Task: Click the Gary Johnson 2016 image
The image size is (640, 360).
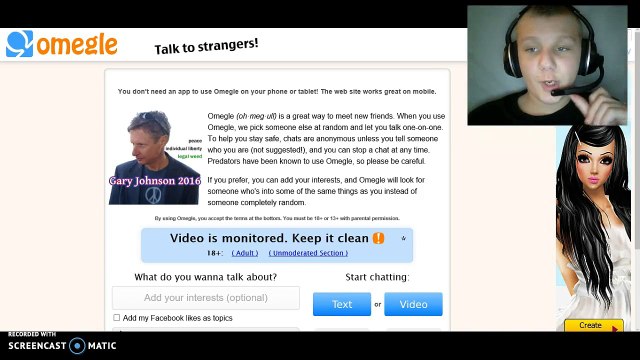Action: click(x=155, y=158)
